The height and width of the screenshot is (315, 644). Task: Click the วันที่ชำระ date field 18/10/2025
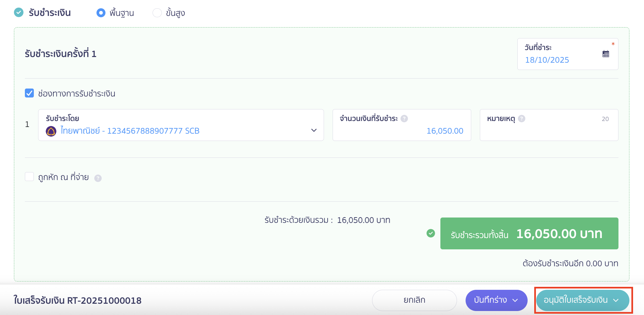pyautogui.click(x=547, y=60)
